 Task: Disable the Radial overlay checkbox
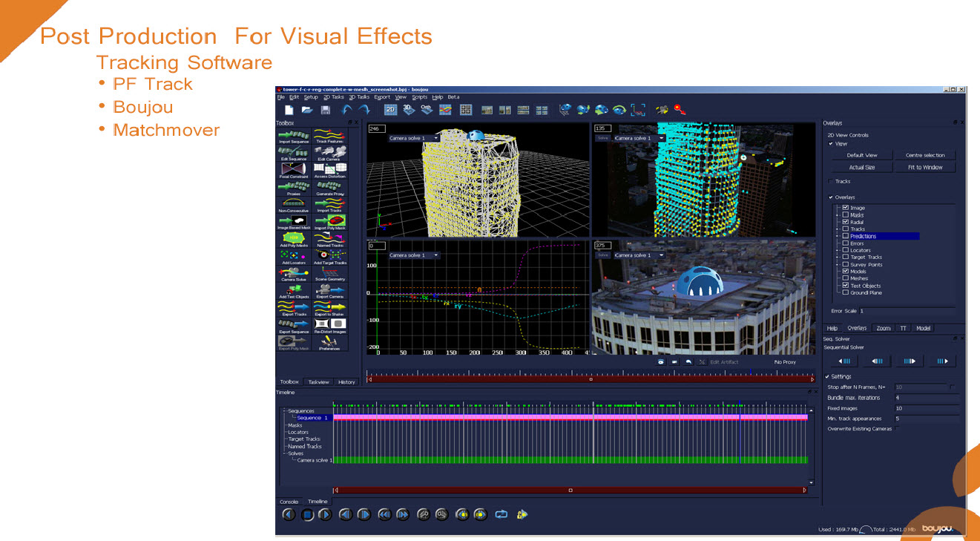(x=846, y=222)
